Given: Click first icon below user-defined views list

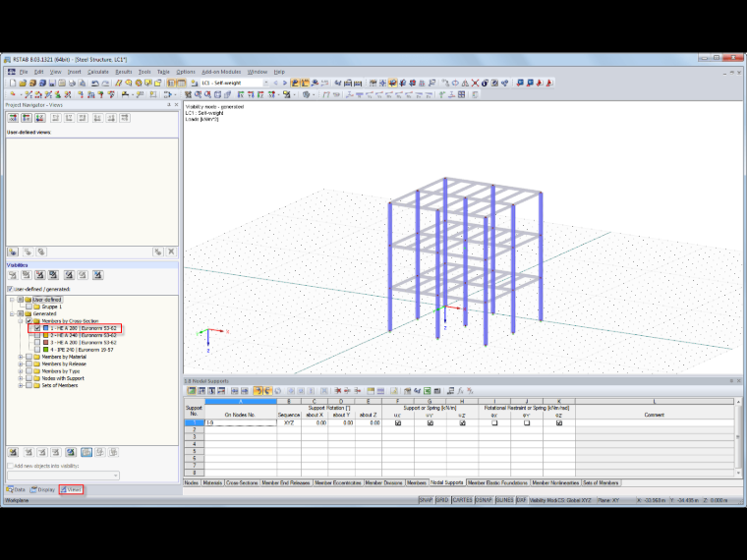Looking at the screenshot, I should point(13,252).
